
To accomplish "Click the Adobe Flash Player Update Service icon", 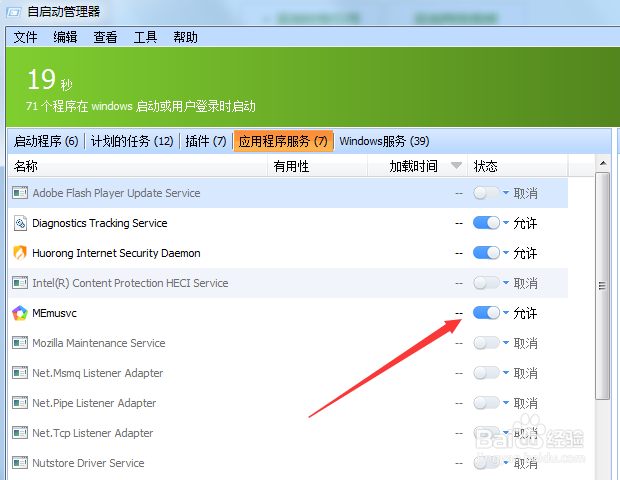I will point(20,193).
